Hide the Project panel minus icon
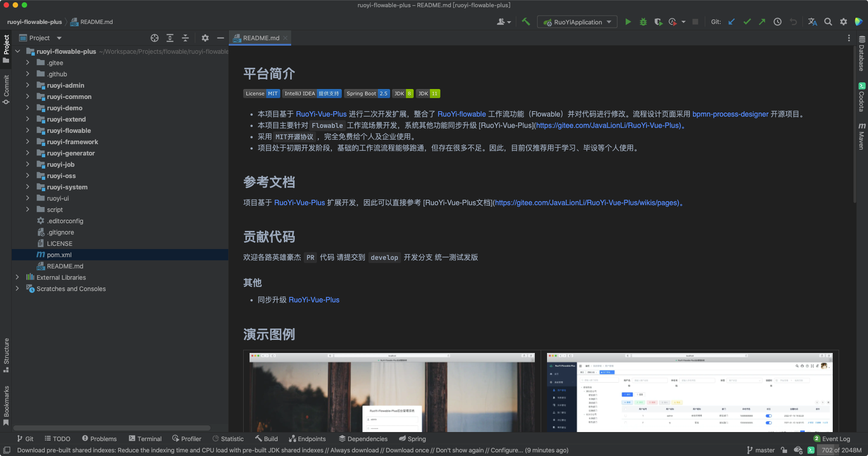 tap(221, 38)
